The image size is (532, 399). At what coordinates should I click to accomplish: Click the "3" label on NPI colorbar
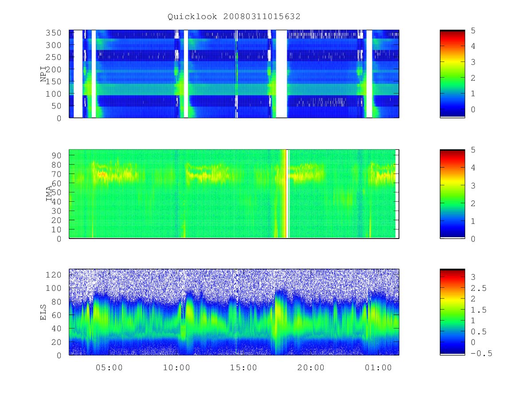click(473, 62)
